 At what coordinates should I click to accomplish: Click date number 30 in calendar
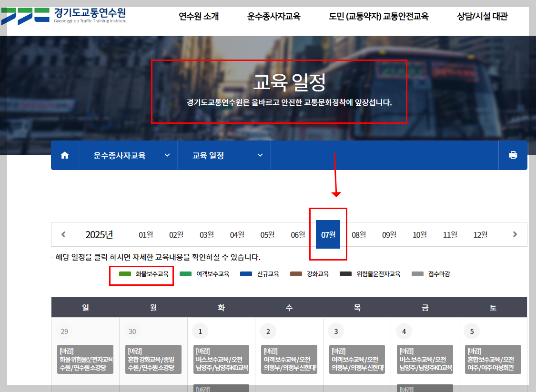point(132,331)
